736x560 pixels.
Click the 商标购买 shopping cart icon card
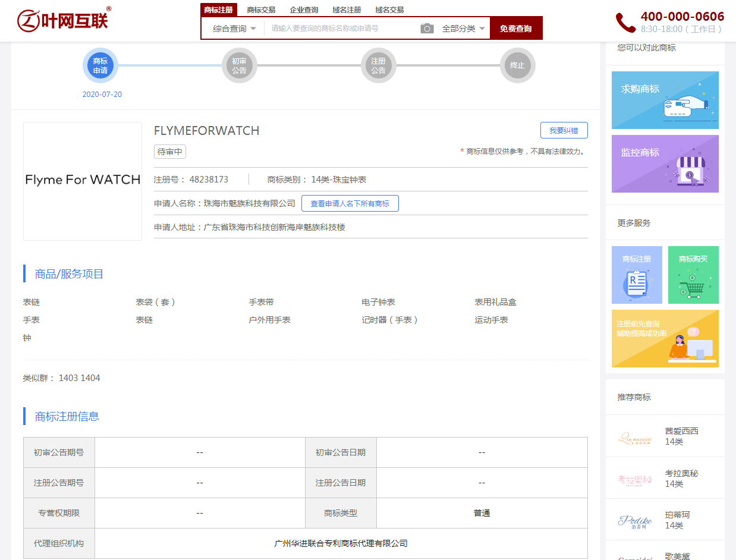[x=693, y=275]
